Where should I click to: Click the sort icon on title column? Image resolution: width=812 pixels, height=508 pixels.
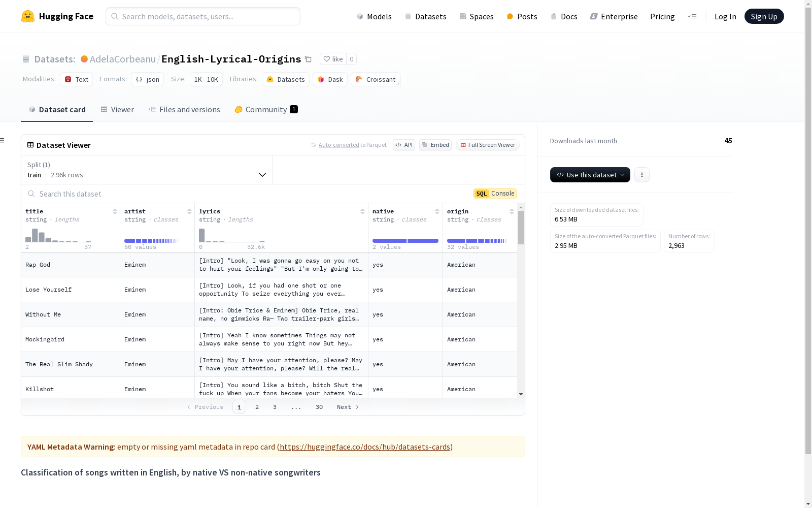pyautogui.click(x=115, y=211)
